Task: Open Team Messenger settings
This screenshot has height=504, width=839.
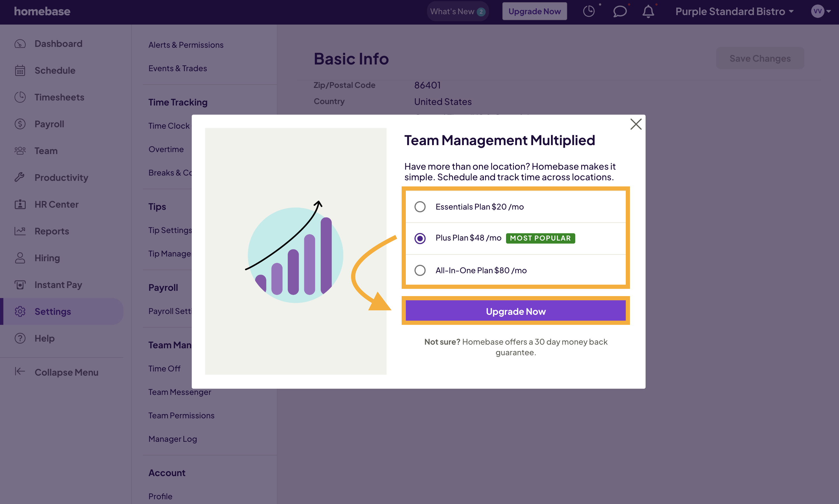Action: (x=180, y=392)
